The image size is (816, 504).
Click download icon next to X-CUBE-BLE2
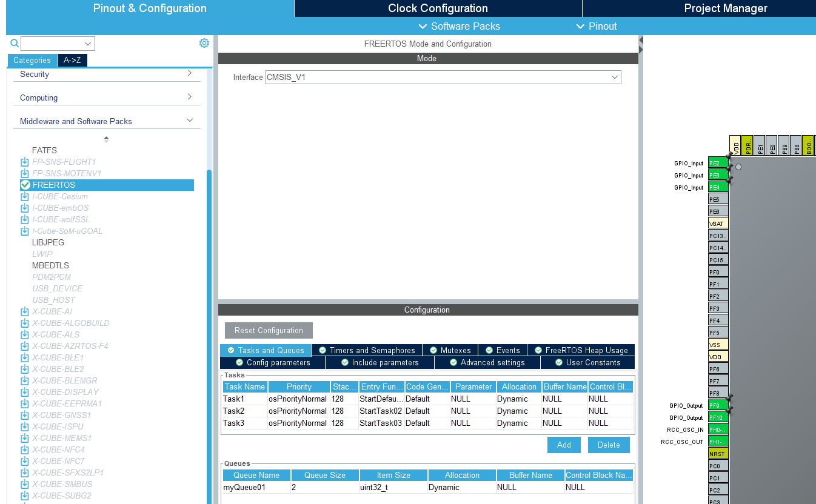tap(25, 369)
